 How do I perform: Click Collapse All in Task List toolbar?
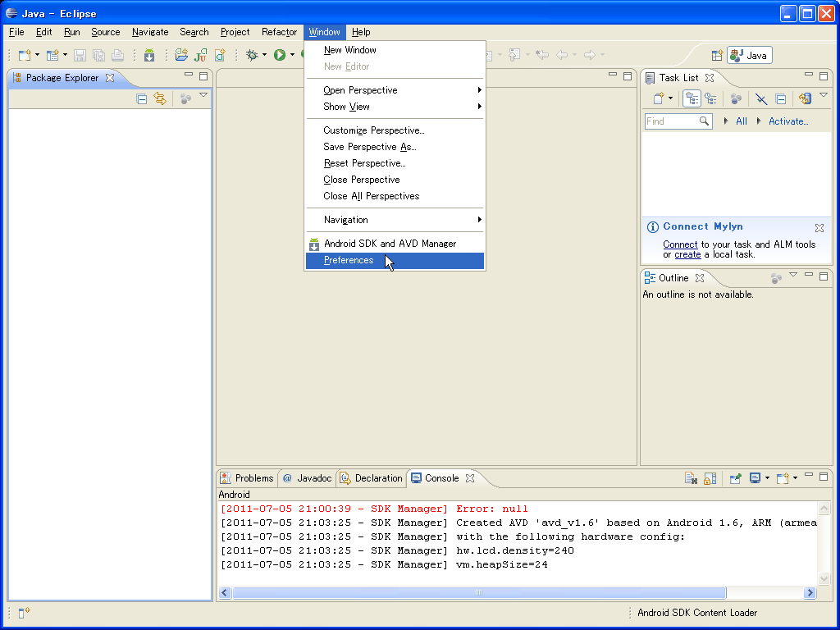click(781, 98)
